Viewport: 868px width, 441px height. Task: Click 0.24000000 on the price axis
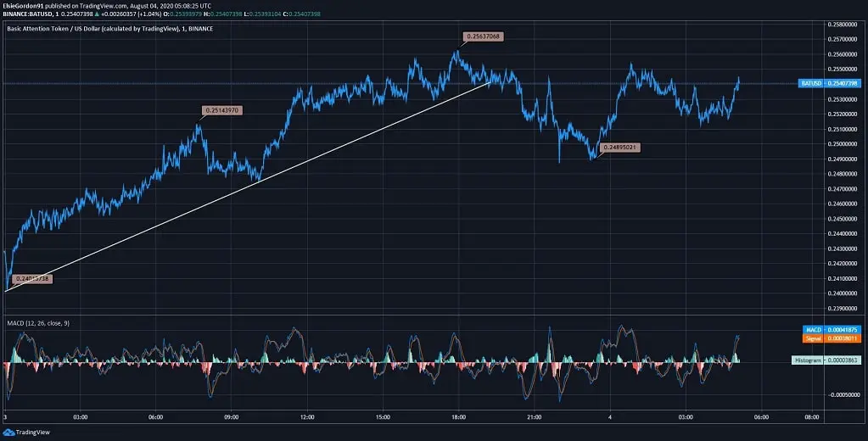tap(843, 293)
